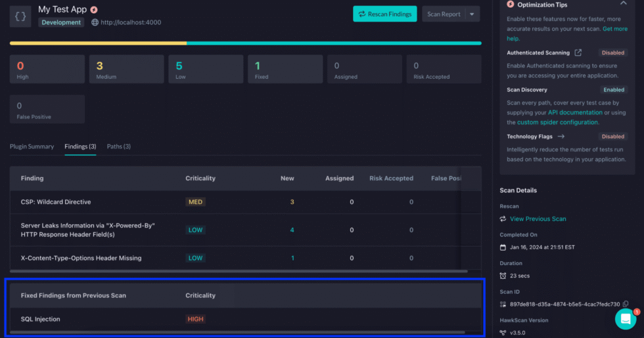Viewport: 644px width, 338px height.
Task: Click the Scan Discovery Enabled badge
Action: 614,89
